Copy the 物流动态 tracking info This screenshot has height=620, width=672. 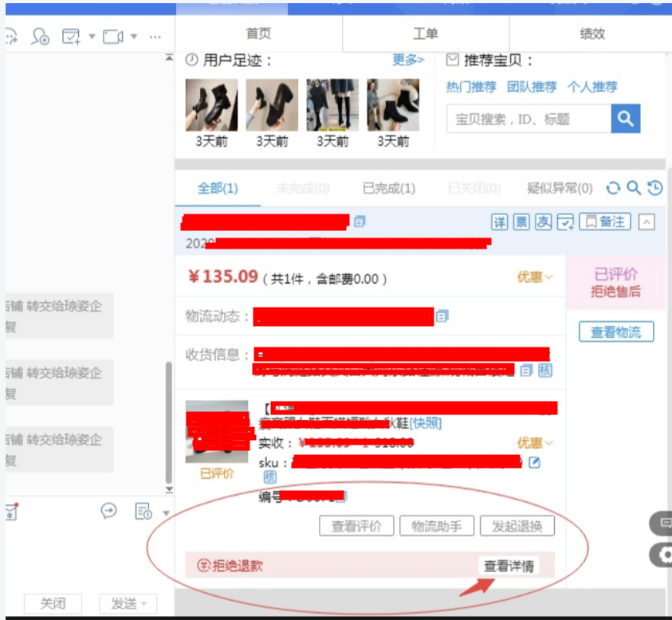[x=442, y=316]
